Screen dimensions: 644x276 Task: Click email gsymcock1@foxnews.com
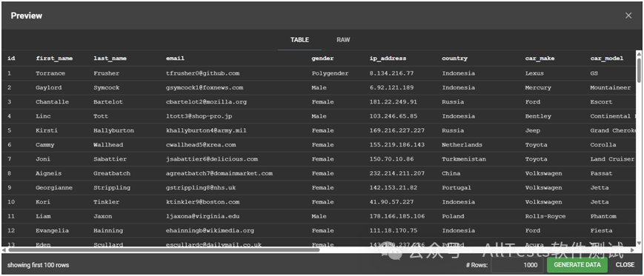coord(205,88)
